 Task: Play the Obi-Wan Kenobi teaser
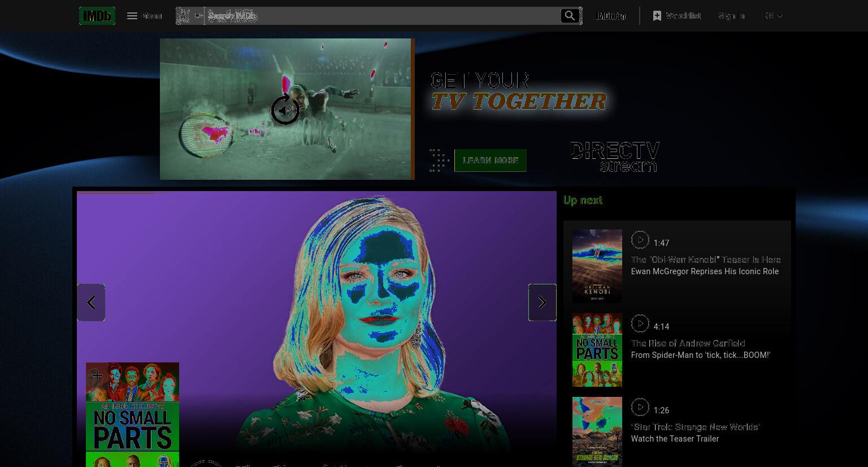[x=640, y=240]
